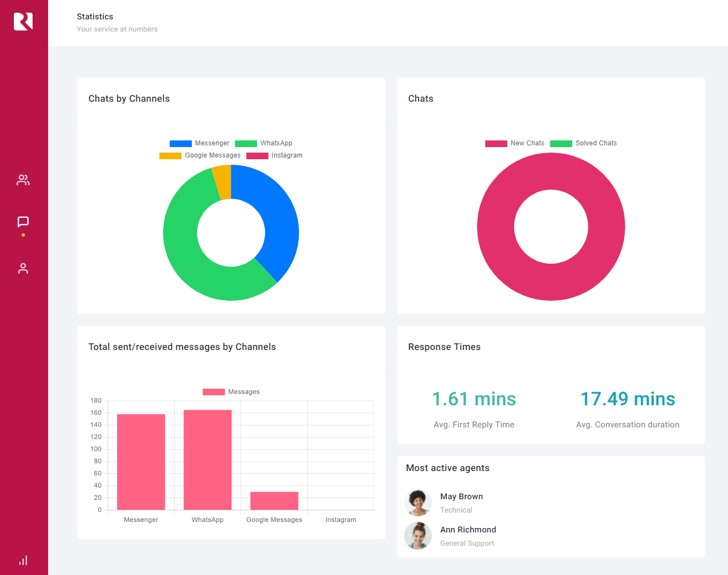The image size is (728, 575).
Task: Click the blue Messenger legend color box
Action: 181,143
